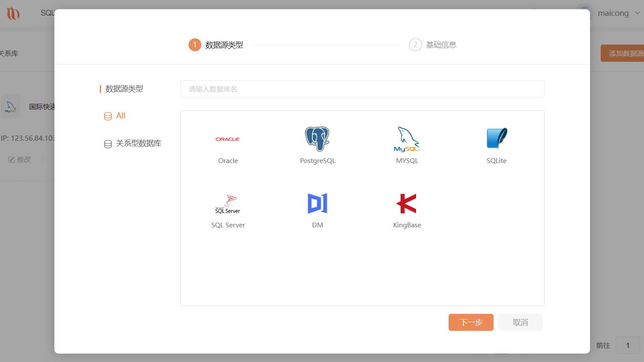
Task: Choose the PostgreSQL elephant icon
Action: coord(318,139)
